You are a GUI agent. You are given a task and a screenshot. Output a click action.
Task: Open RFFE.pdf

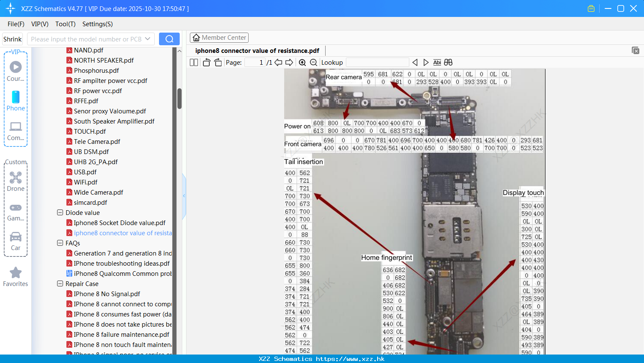click(x=86, y=101)
